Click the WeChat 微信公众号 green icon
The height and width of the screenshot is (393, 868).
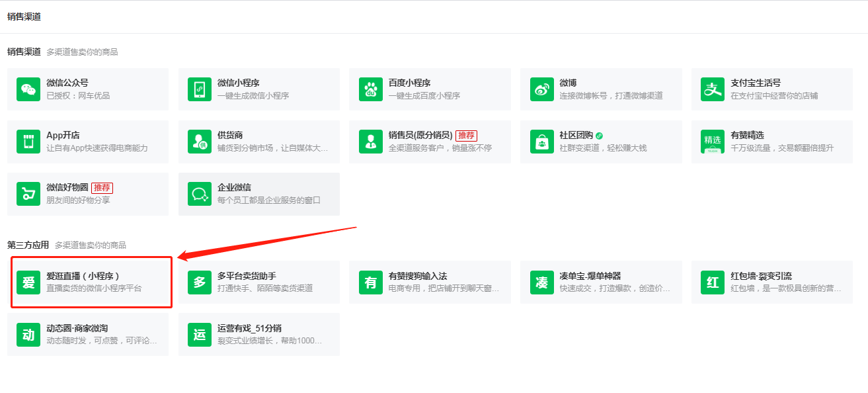pyautogui.click(x=28, y=89)
